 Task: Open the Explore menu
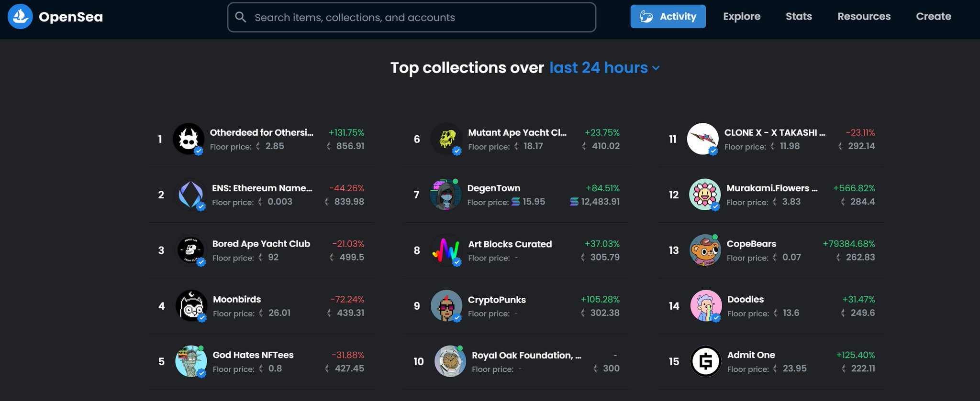tap(742, 16)
